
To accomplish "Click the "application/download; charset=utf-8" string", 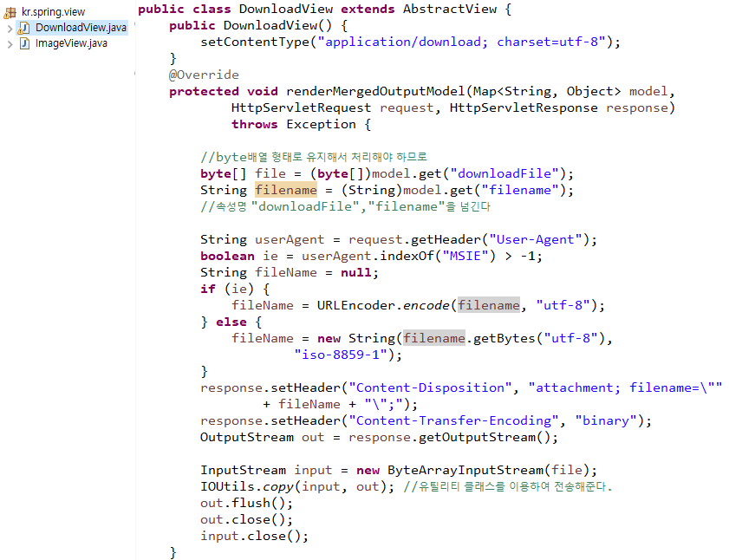I will [x=462, y=42].
